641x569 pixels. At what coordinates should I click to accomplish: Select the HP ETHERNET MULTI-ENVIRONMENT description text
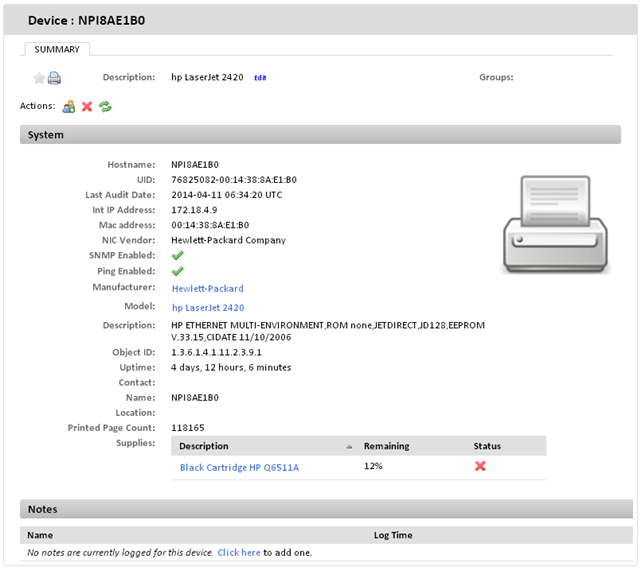point(328,331)
